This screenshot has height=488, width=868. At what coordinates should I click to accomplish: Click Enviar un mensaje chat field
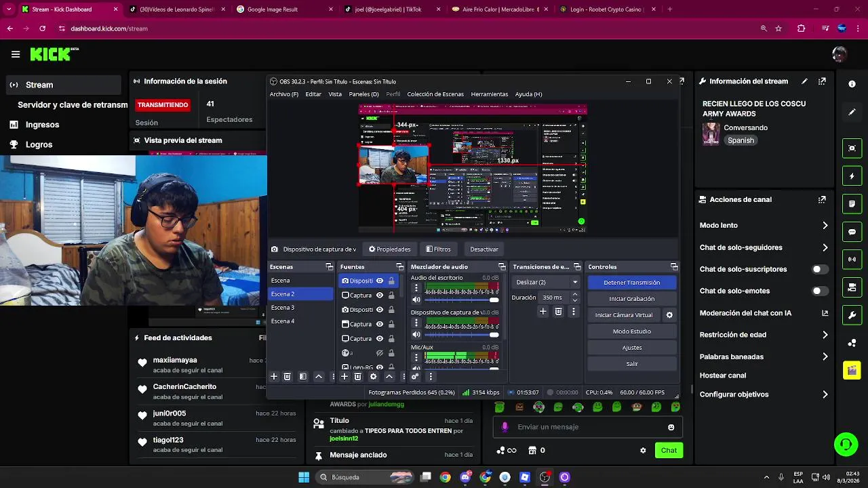(587, 427)
